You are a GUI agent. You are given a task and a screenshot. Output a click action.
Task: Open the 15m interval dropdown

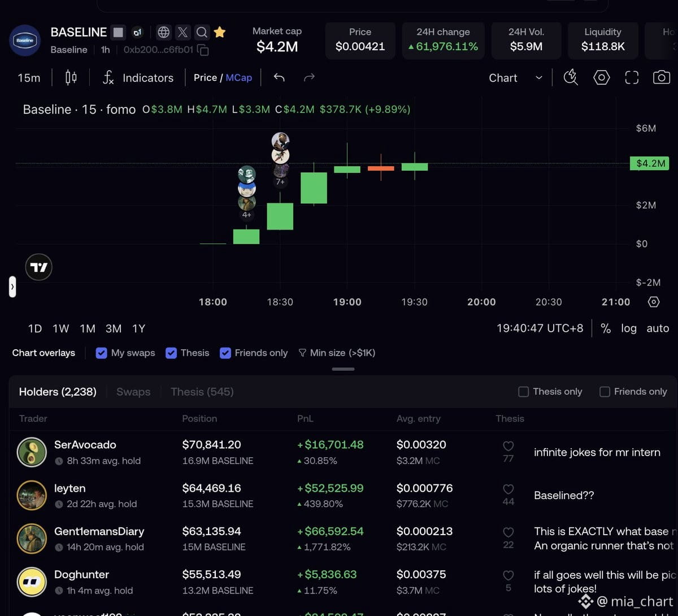[29, 78]
